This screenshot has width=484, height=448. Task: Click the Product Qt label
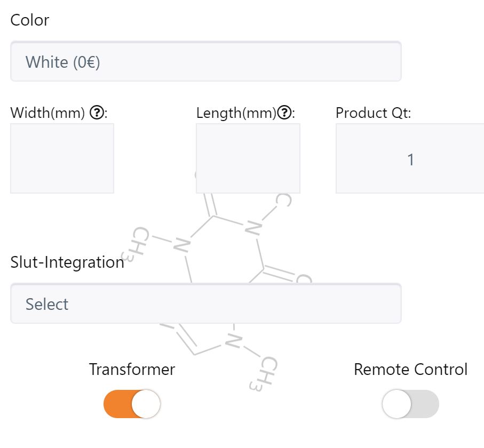[x=373, y=113]
